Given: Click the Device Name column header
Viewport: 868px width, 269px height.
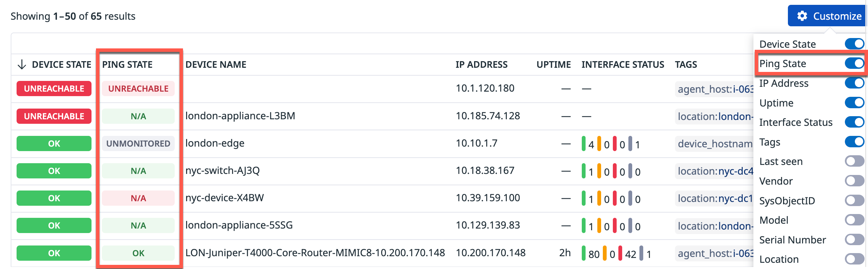Looking at the screenshot, I should pos(216,65).
